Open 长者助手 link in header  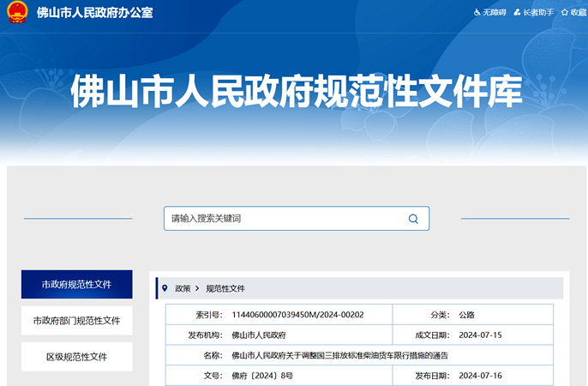tap(534, 12)
